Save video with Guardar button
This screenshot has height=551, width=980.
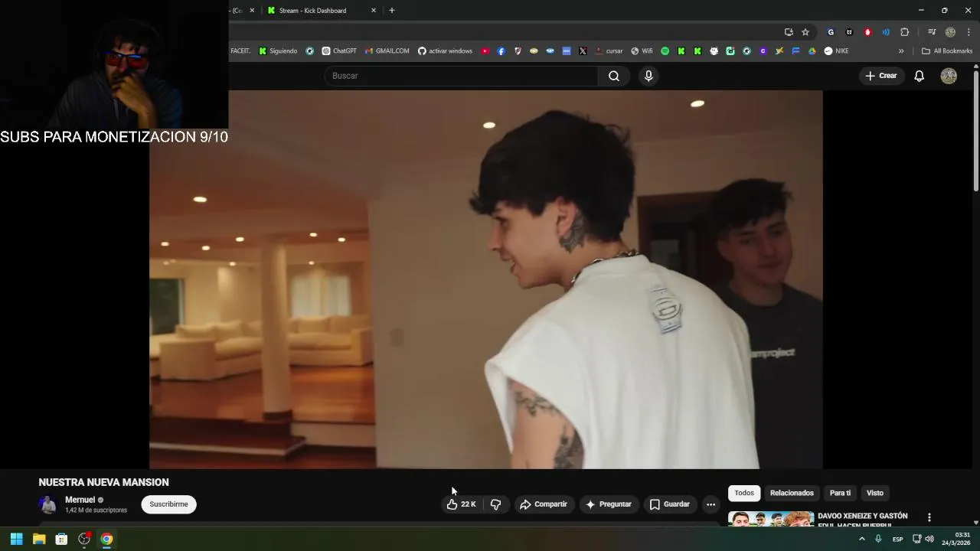pyautogui.click(x=670, y=504)
